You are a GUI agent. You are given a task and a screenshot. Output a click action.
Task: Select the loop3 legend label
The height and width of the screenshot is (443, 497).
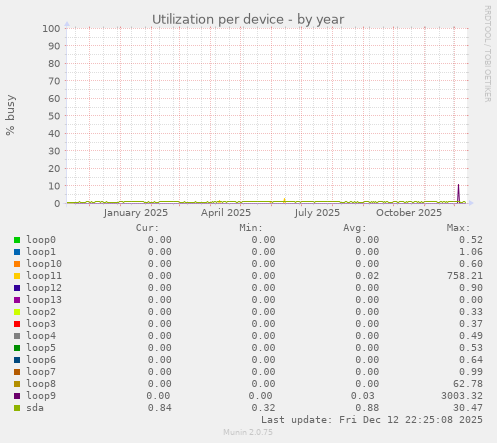pyautogui.click(x=41, y=324)
